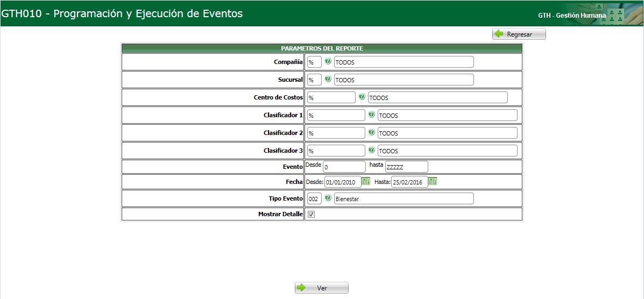644x299 pixels.
Task: Click the Centro de Costos code field
Action: pos(331,97)
